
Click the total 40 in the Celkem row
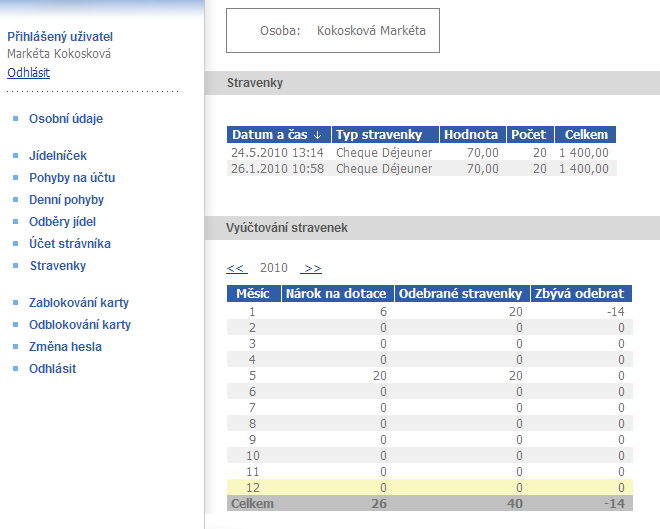point(515,504)
